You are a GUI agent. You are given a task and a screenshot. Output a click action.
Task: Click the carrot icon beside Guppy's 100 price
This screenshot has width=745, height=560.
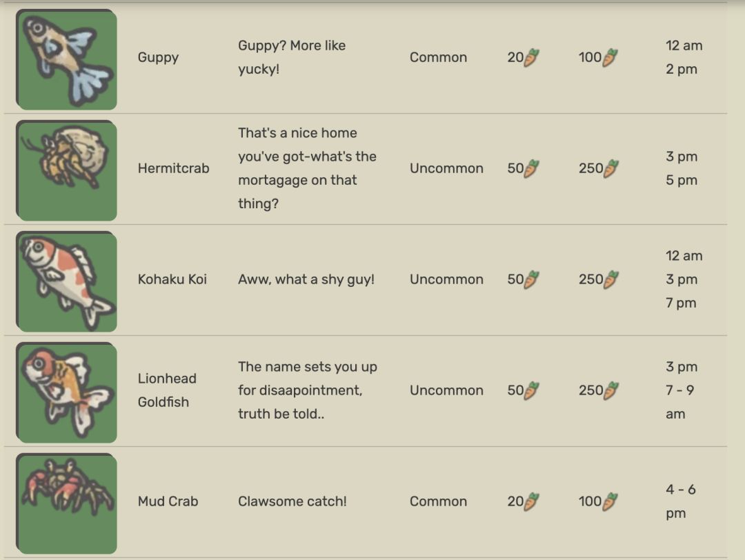click(609, 57)
